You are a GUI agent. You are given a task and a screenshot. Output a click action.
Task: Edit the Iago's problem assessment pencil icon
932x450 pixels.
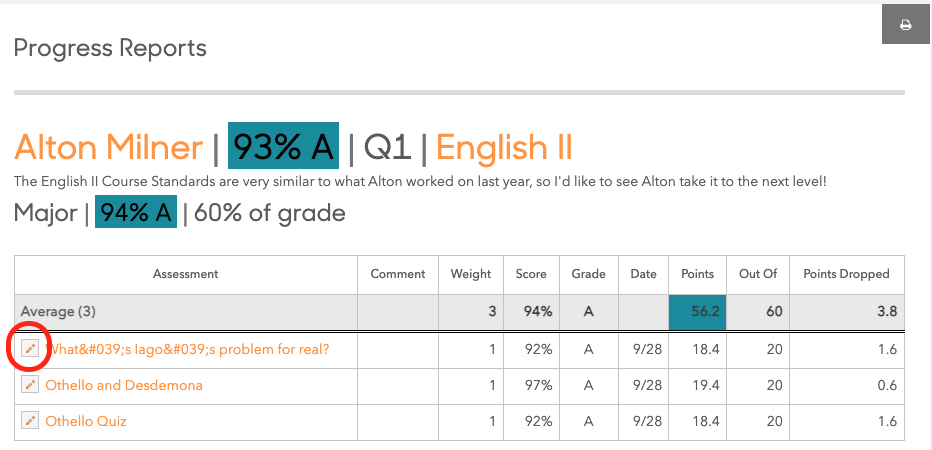click(30, 349)
